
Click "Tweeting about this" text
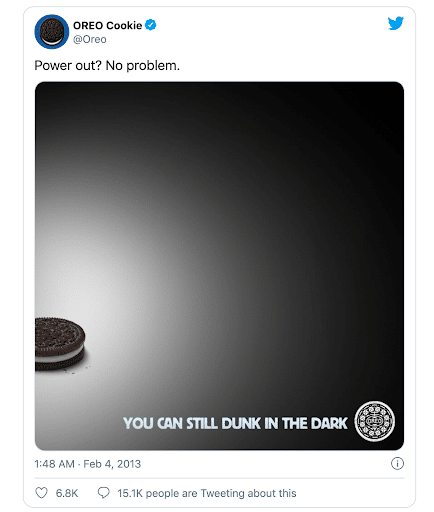click(x=248, y=493)
